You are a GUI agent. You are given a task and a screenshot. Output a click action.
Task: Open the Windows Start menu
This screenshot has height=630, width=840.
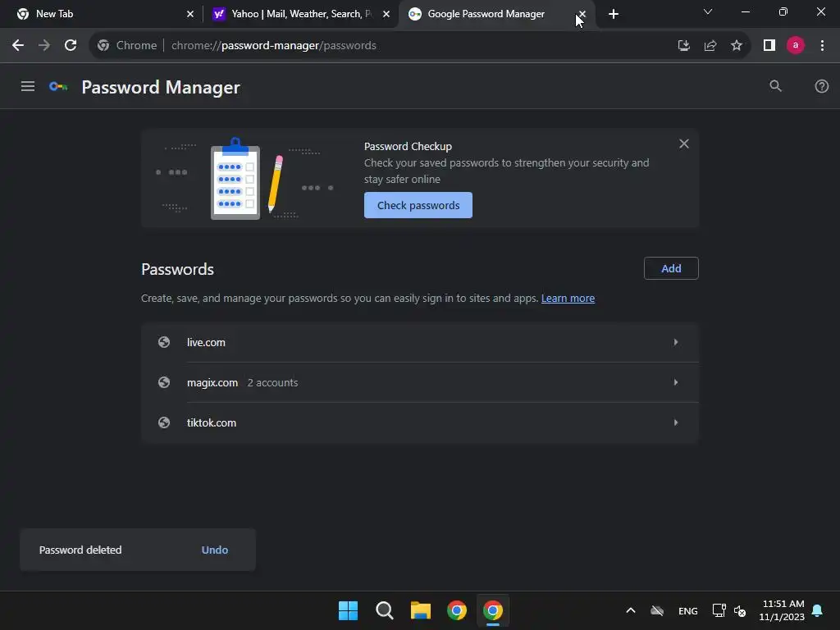tap(348, 610)
